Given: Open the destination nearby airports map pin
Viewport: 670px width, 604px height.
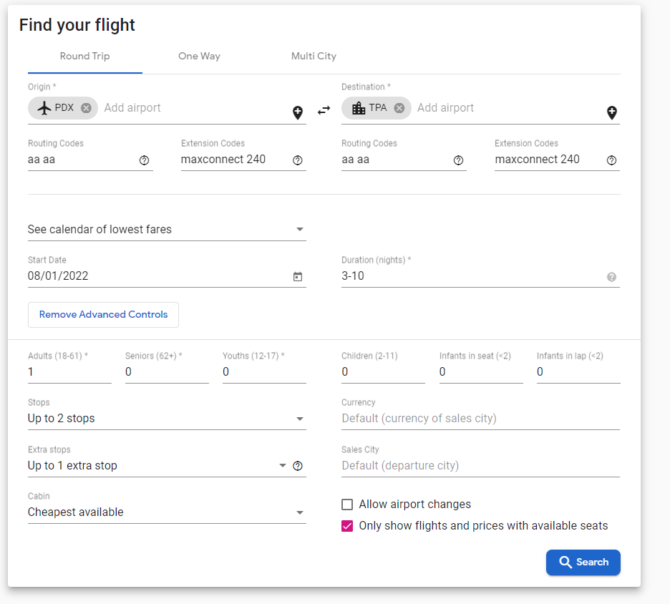Looking at the screenshot, I should 612,112.
